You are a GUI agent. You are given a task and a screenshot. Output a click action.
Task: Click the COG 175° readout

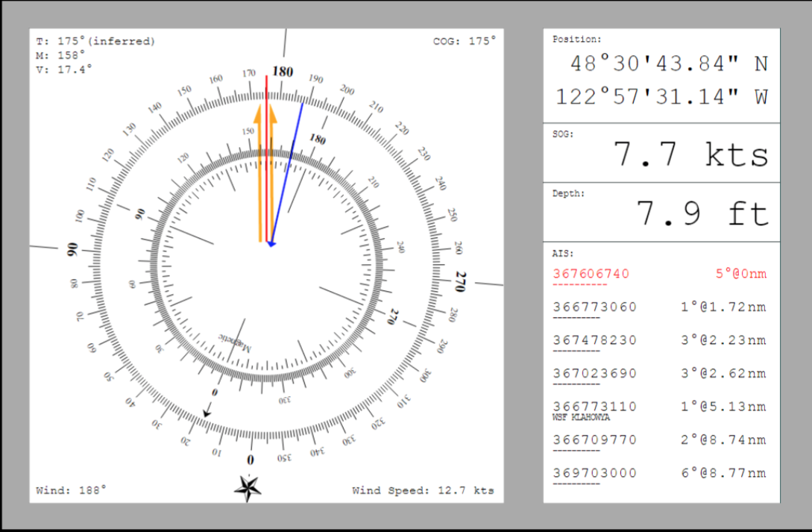[x=464, y=42]
